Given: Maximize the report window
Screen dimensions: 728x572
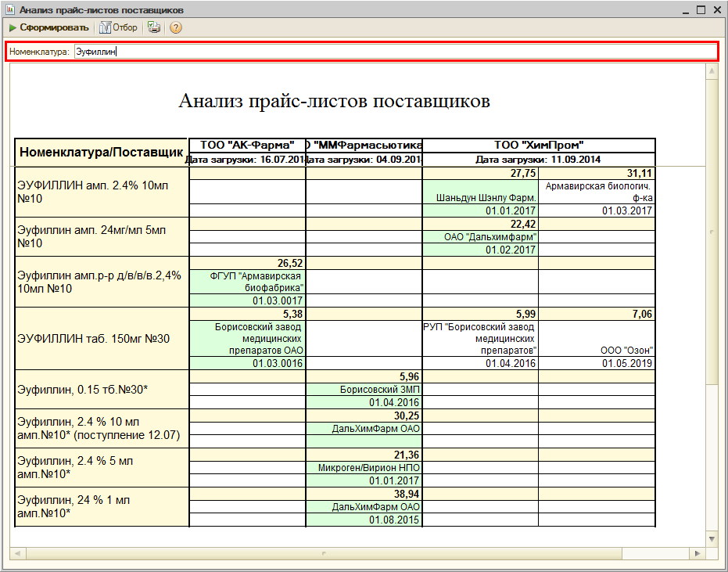Looking at the screenshot, I should pos(700,10).
